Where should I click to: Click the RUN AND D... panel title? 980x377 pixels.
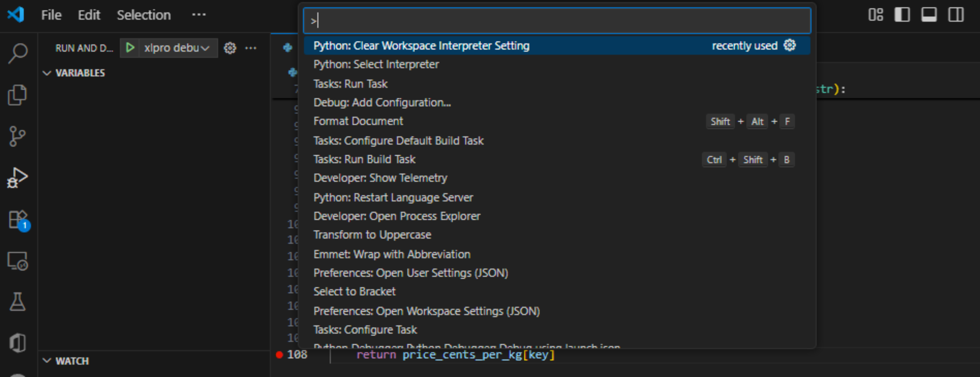[84, 48]
